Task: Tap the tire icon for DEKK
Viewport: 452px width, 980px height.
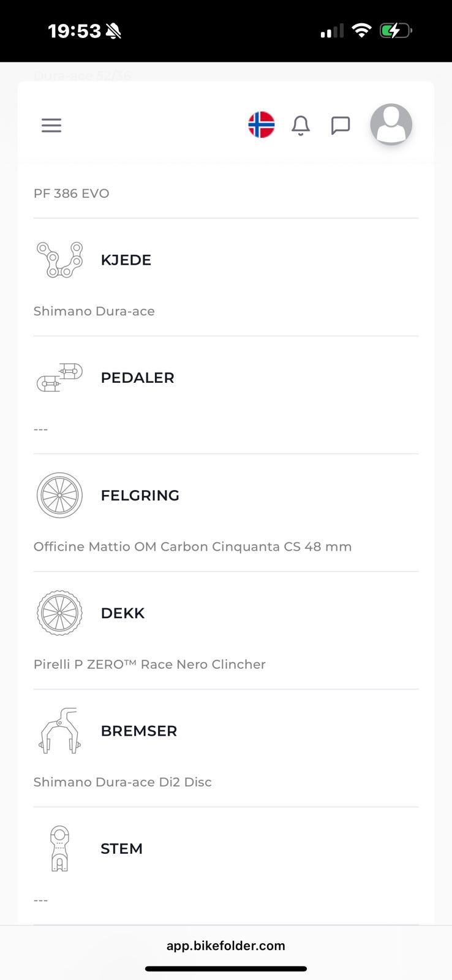Action: (x=59, y=613)
